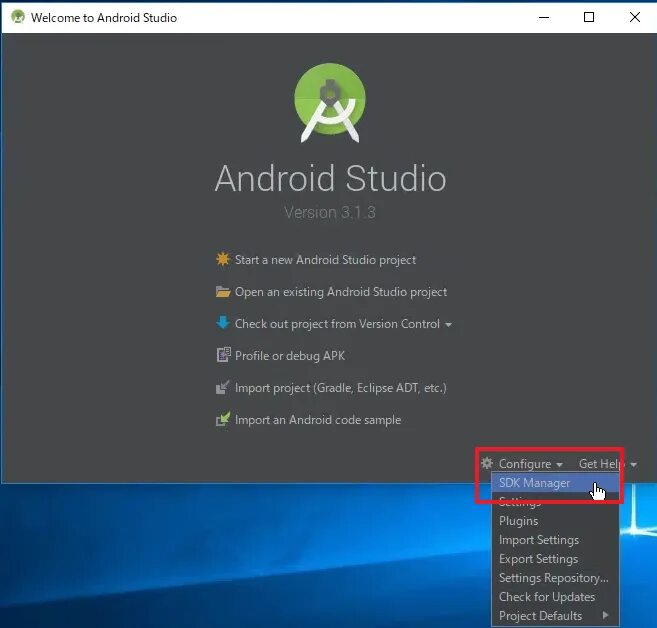The image size is (657, 628).
Task: Choose Profile or debug APK
Action: tap(290, 356)
